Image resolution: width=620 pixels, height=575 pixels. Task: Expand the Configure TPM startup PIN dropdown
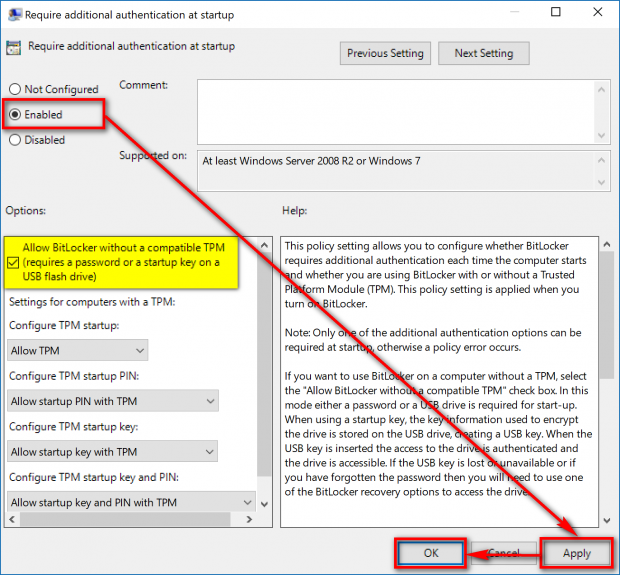point(112,401)
